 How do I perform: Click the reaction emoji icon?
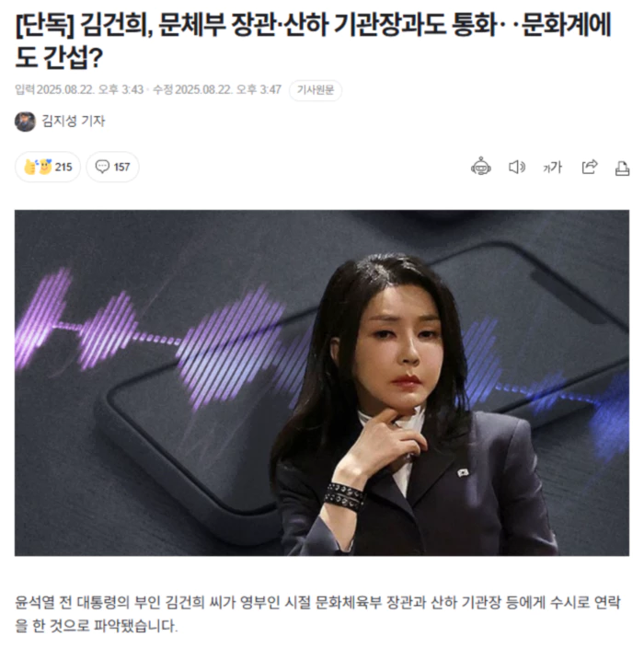38,167
